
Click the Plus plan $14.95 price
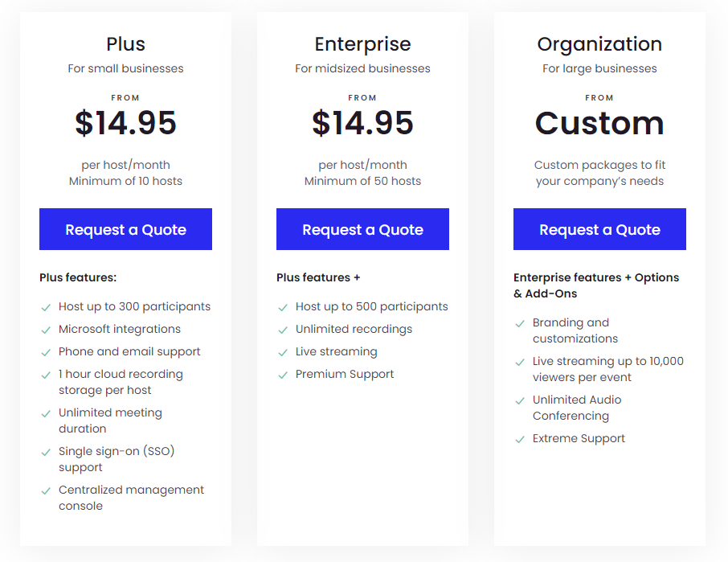[x=125, y=123]
